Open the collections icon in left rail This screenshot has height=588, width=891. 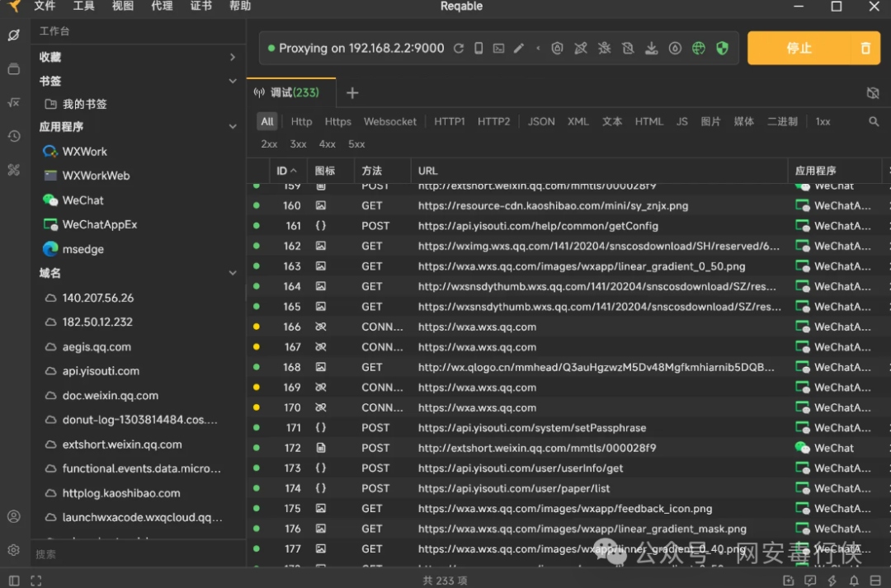pyautogui.click(x=14, y=68)
